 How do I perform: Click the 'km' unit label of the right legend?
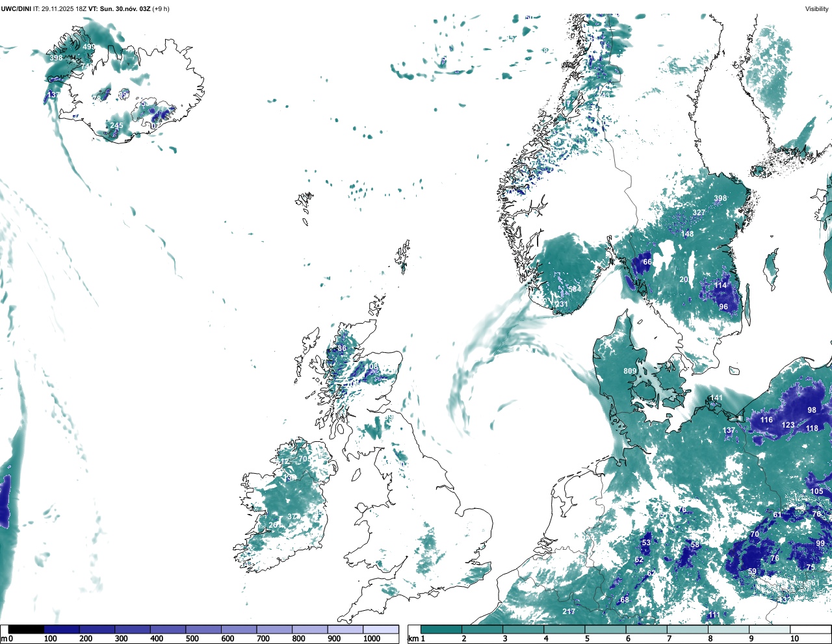pyautogui.click(x=413, y=639)
